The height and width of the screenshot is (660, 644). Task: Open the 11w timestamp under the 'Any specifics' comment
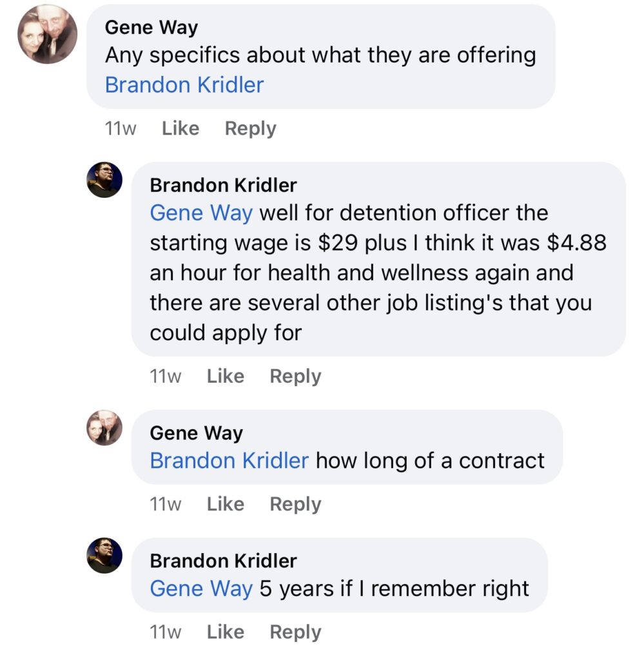point(121,128)
